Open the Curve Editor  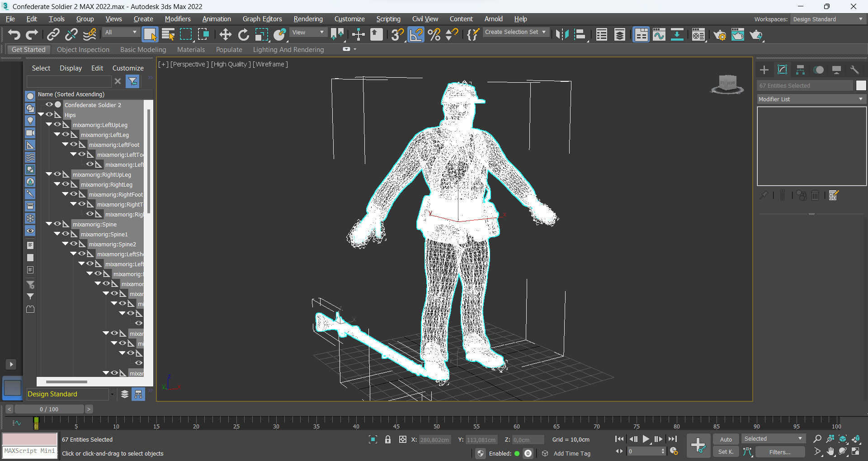pos(659,34)
